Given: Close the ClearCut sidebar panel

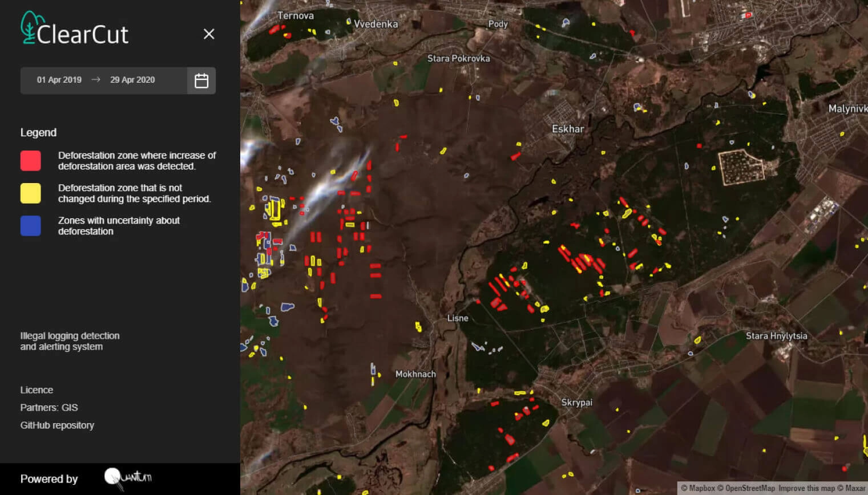Looking at the screenshot, I should tap(209, 34).
